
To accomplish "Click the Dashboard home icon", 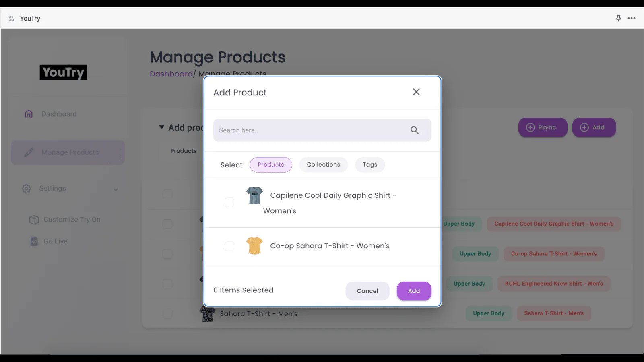I will tap(29, 114).
